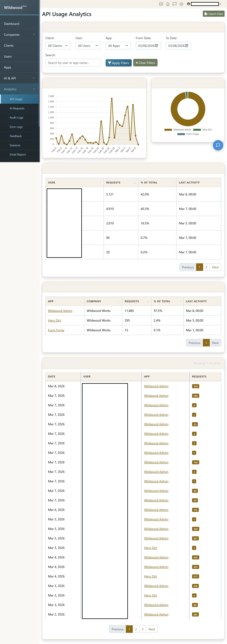Open the Hero Dirt app link
Viewport: 227px width, 644px height.
point(54,320)
